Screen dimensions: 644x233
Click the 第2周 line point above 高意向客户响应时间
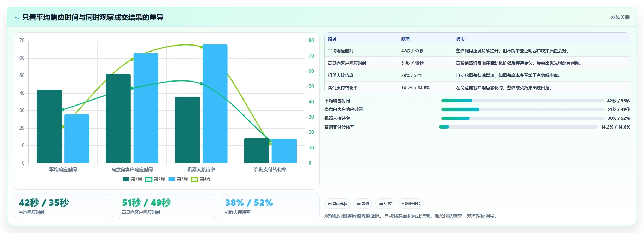(132, 88)
